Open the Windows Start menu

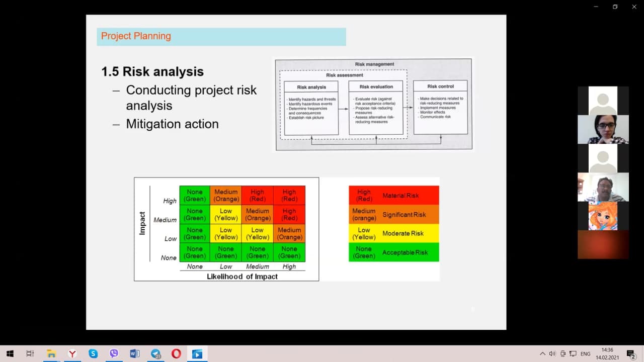tap(10, 354)
